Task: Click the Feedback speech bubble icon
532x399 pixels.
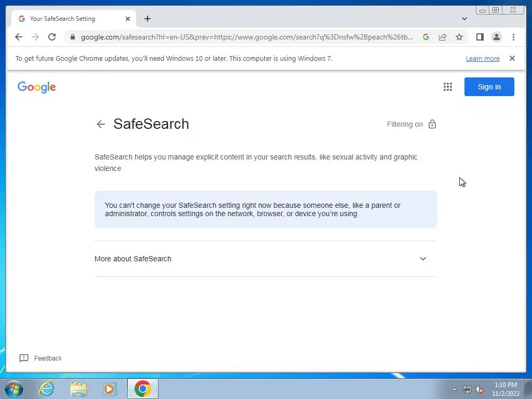Action: click(24, 358)
